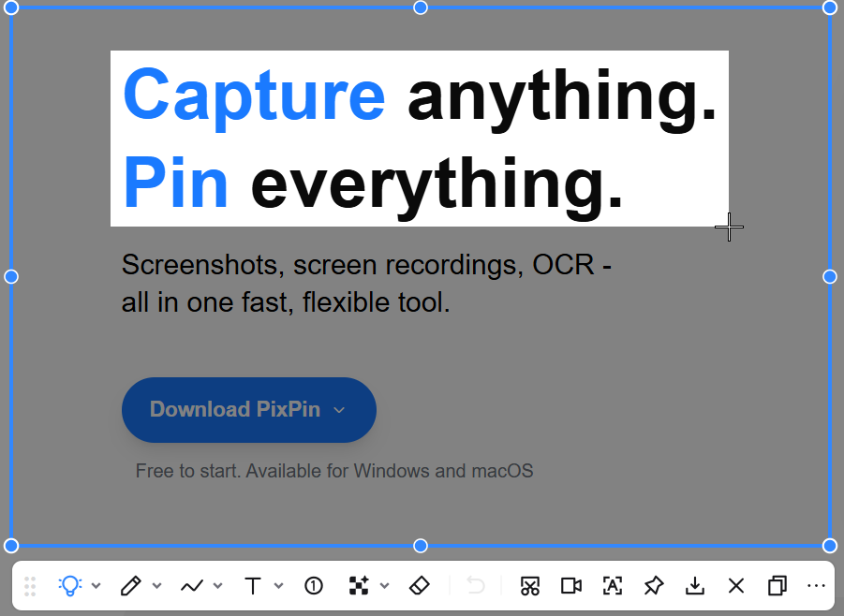Expand the Text tool options arrow
This screenshot has width=844, height=616.
279,585
